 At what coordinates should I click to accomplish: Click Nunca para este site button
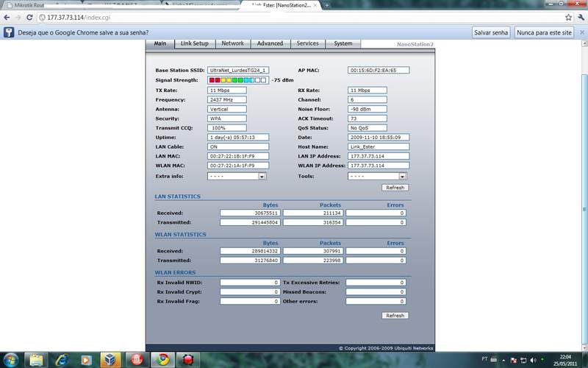pyautogui.click(x=544, y=33)
